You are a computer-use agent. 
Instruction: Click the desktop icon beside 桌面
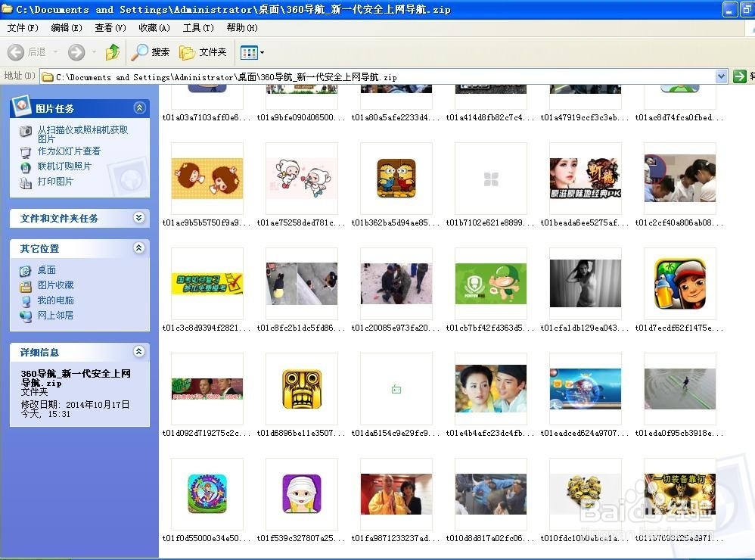(26, 271)
